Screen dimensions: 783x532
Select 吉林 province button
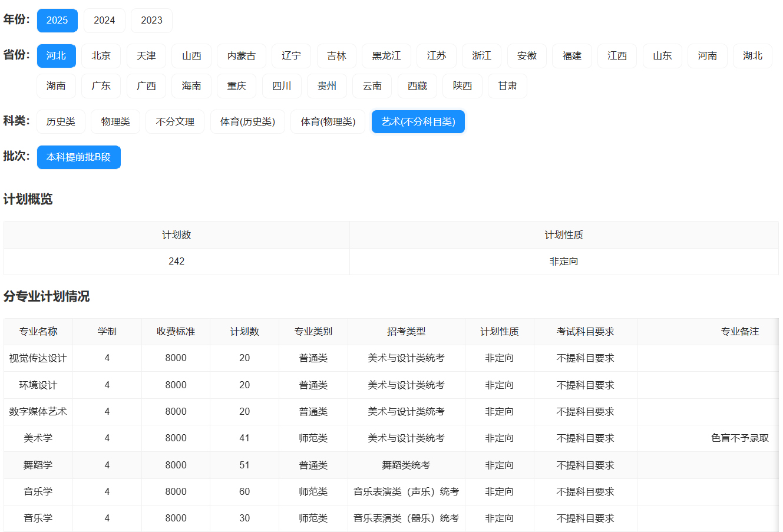(336, 56)
